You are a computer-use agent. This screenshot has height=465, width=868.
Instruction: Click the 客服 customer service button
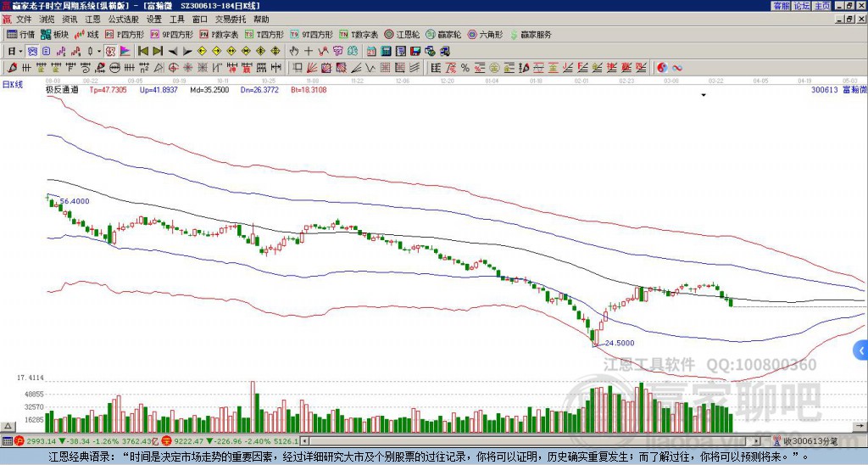[x=781, y=6]
